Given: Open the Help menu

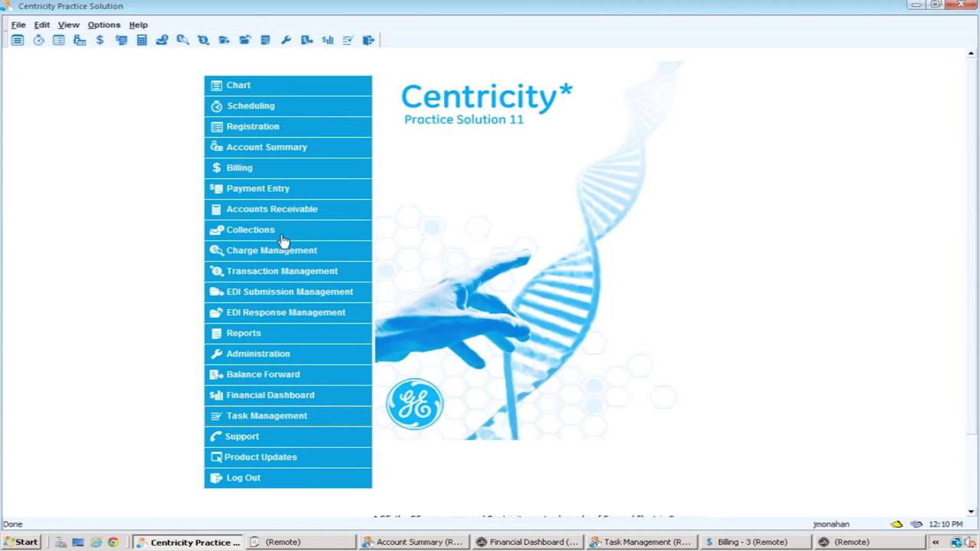Looking at the screenshot, I should pos(139,24).
